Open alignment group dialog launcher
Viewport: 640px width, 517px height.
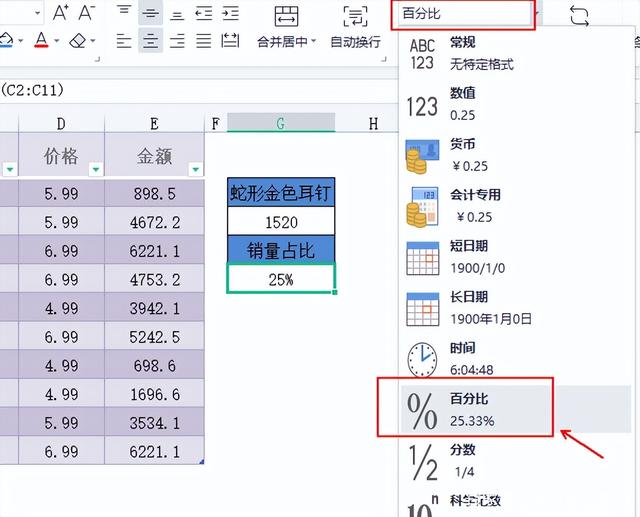(384, 60)
